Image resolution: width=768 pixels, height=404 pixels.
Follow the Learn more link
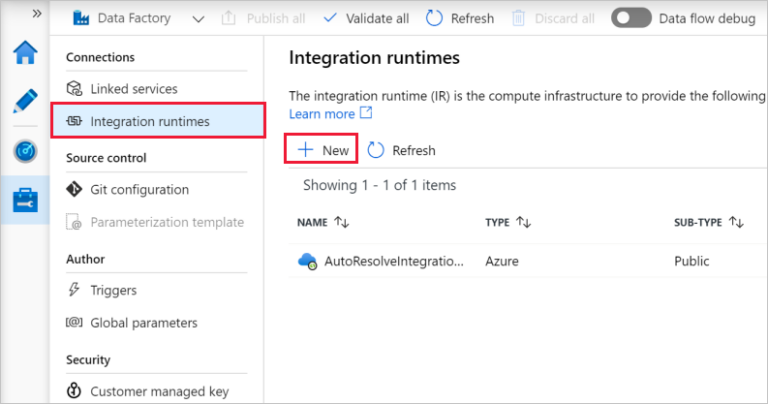click(322, 114)
